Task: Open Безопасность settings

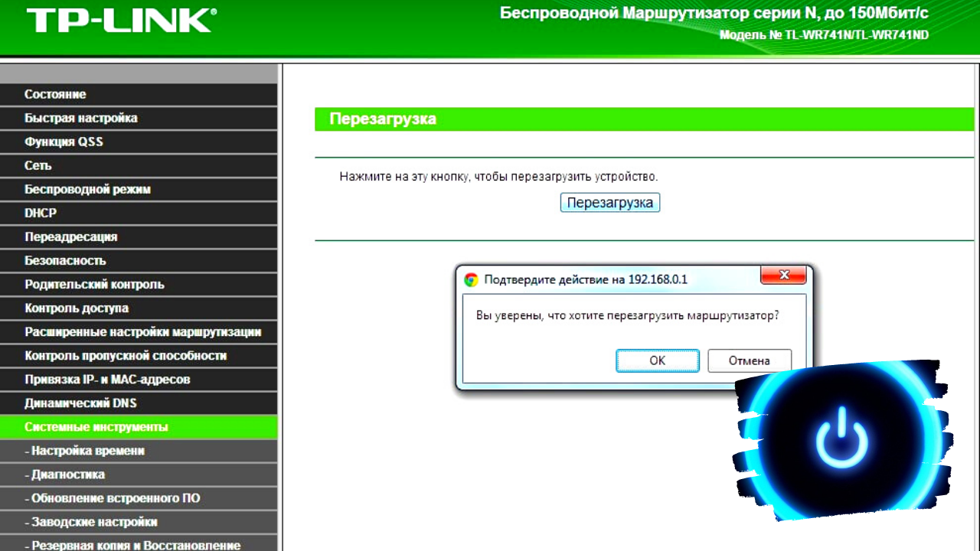Action: [x=139, y=260]
